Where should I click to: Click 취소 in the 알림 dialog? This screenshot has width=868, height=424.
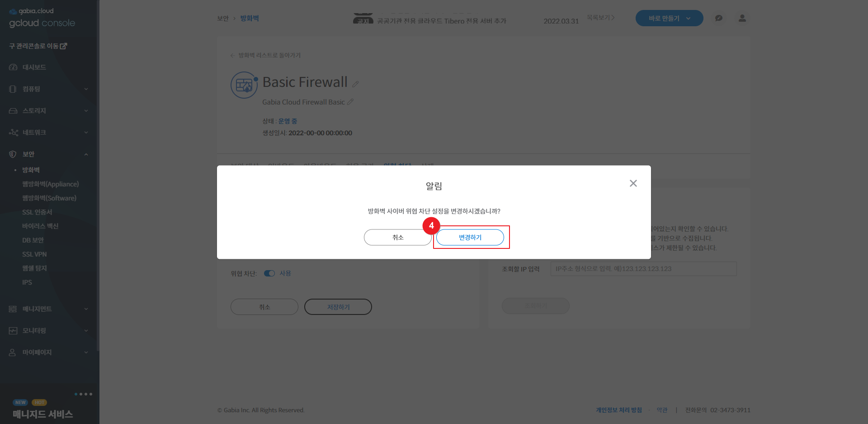[398, 237]
